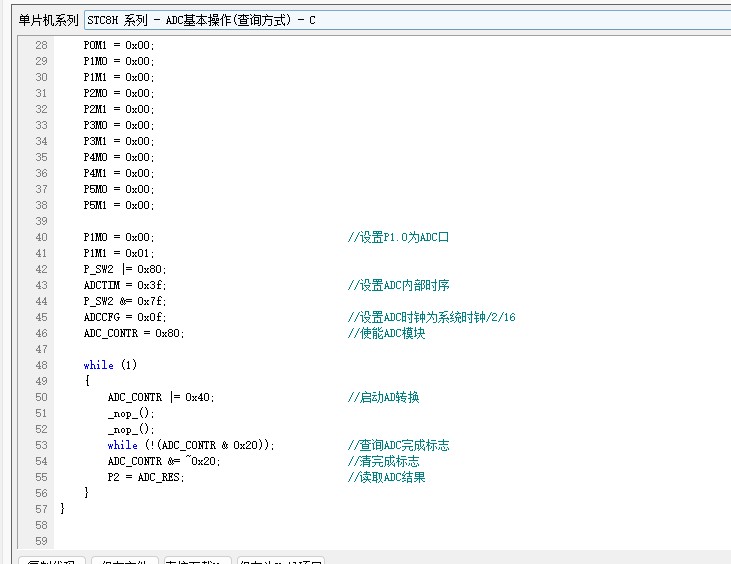Click code line 'P4M0 = 0x00;'
The height and width of the screenshot is (564, 731).
(x=119, y=157)
